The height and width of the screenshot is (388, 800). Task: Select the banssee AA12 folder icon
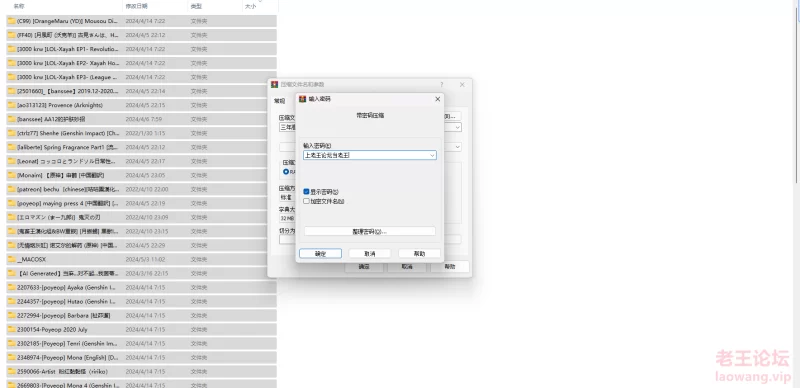click(x=11, y=119)
